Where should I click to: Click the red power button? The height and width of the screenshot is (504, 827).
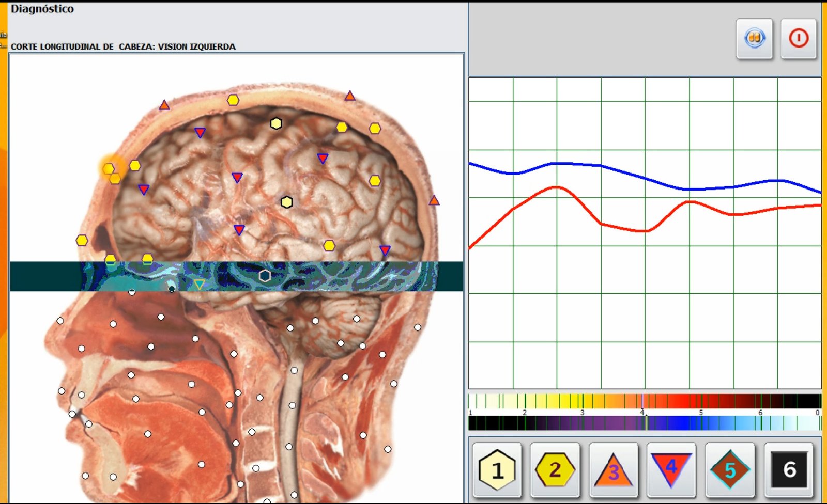[x=799, y=38]
